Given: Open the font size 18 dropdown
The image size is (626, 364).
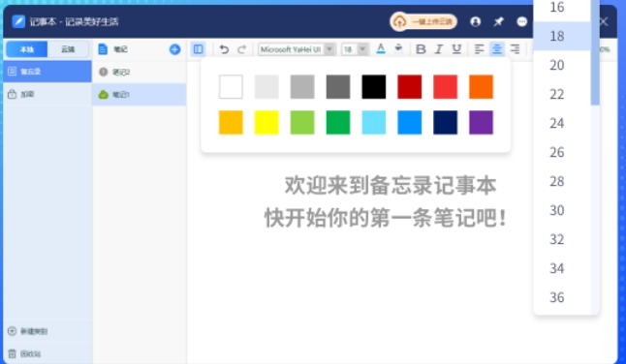Looking at the screenshot, I should [355, 49].
